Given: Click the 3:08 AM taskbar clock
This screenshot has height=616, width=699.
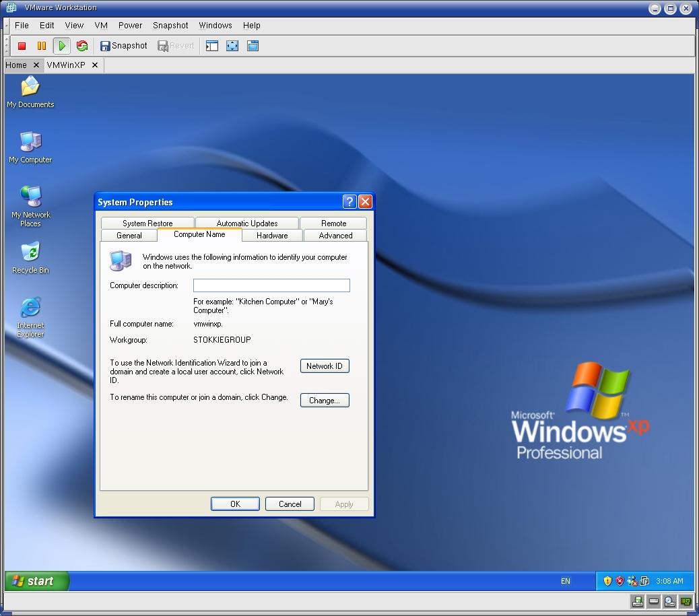Looking at the screenshot, I should coord(669,581).
